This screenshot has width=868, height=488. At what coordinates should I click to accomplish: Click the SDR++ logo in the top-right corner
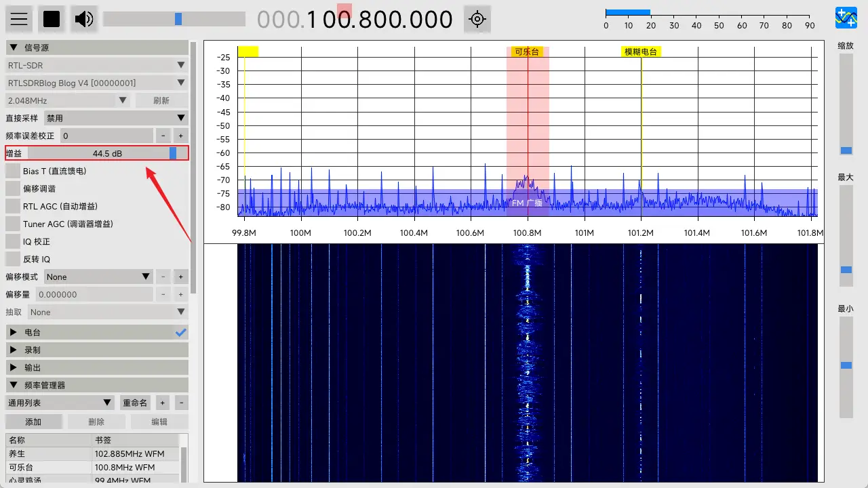pyautogui.click(x=846, y=18)
